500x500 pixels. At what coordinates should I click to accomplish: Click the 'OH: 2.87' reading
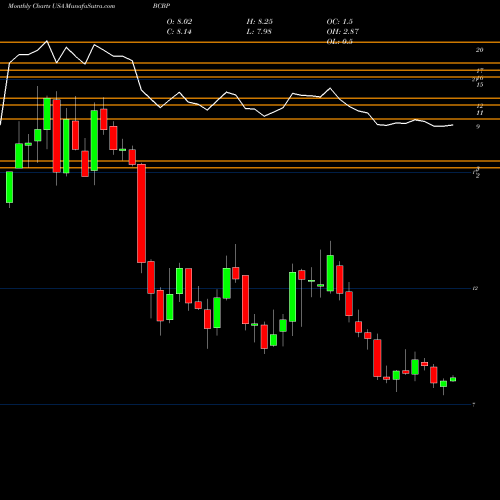343,32
